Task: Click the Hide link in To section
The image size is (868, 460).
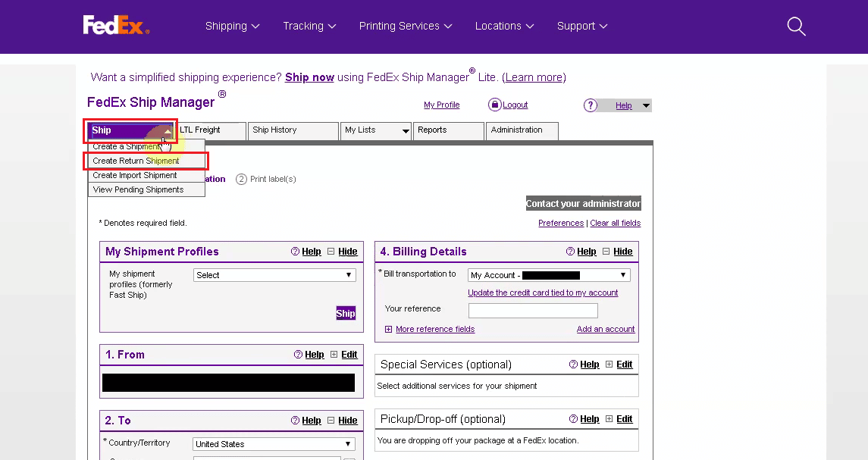Action: click(348, 420)
